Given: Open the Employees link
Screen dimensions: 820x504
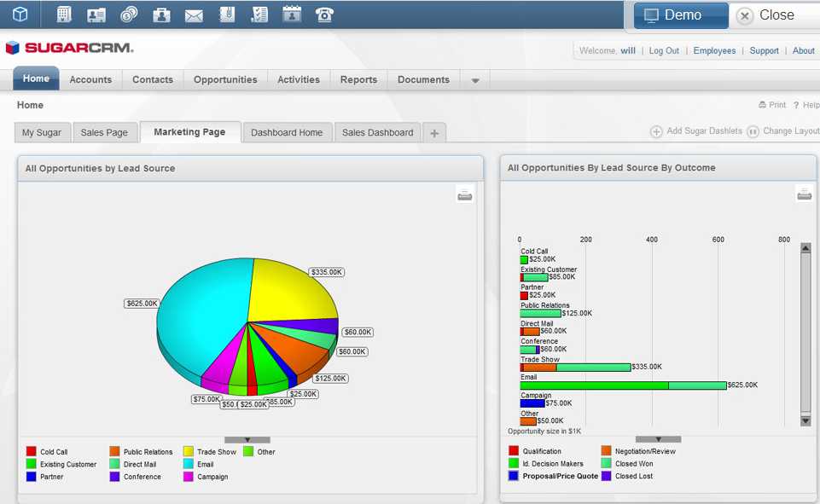Looking at the screenshot, I should point(714,50).
